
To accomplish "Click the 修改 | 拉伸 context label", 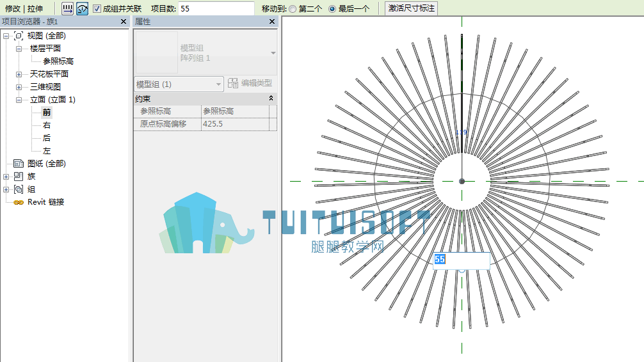I will click(24, 8).
